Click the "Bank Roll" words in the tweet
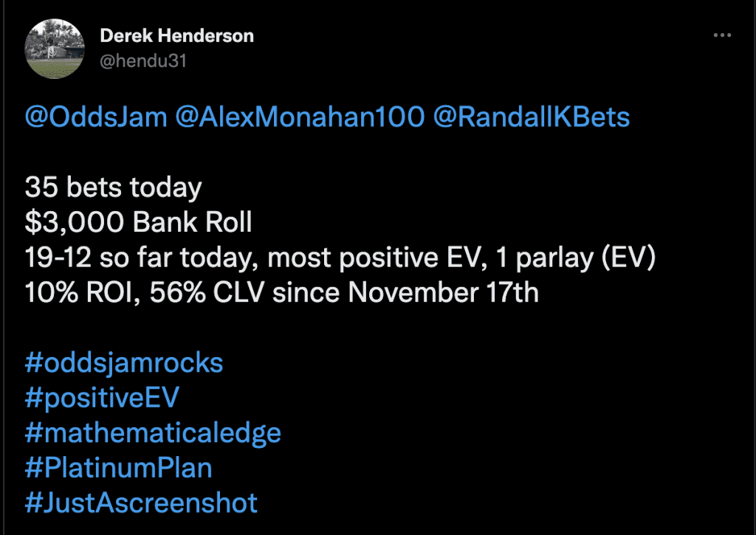 193,223
